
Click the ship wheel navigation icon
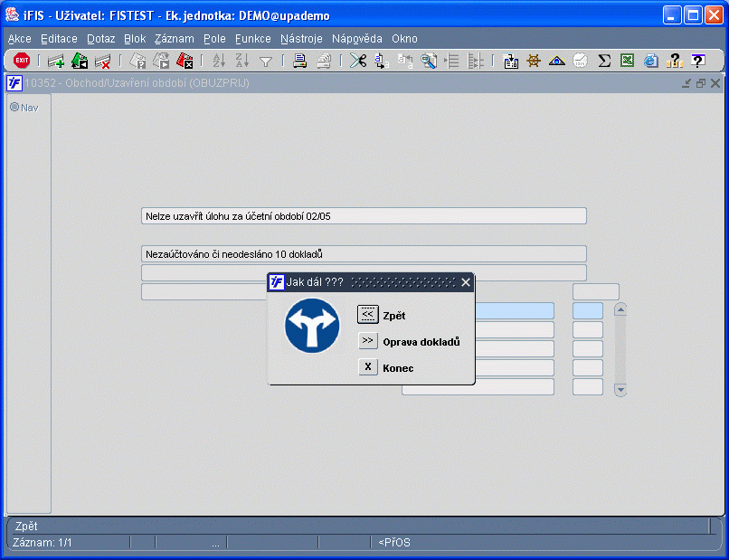[534, 61]
